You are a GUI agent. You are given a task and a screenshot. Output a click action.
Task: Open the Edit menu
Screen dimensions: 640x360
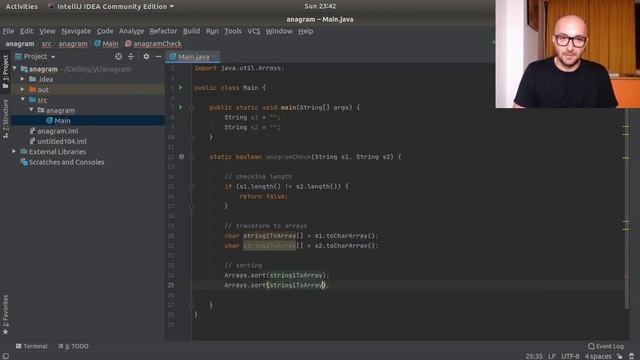pyautogui.click(x=27, y=31)
